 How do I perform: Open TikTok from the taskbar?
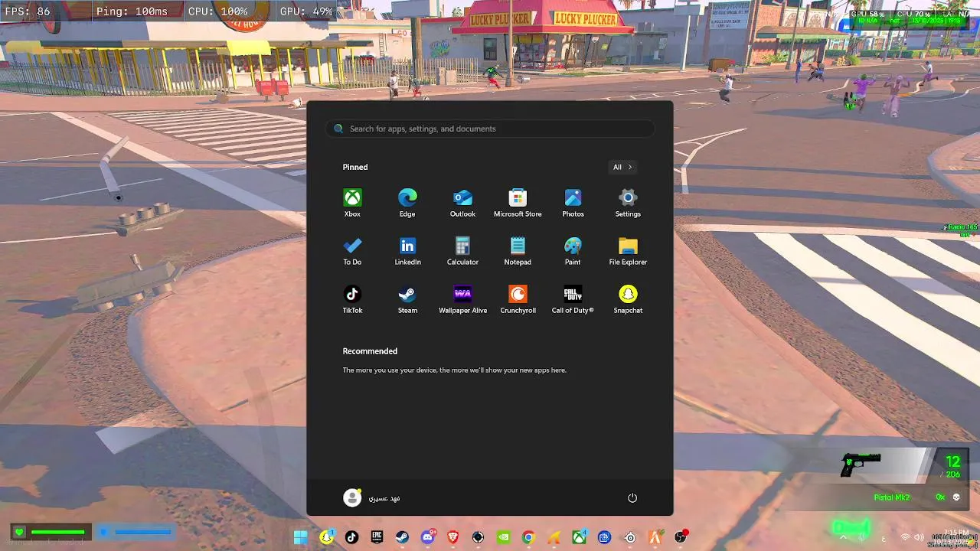(351, 537)
